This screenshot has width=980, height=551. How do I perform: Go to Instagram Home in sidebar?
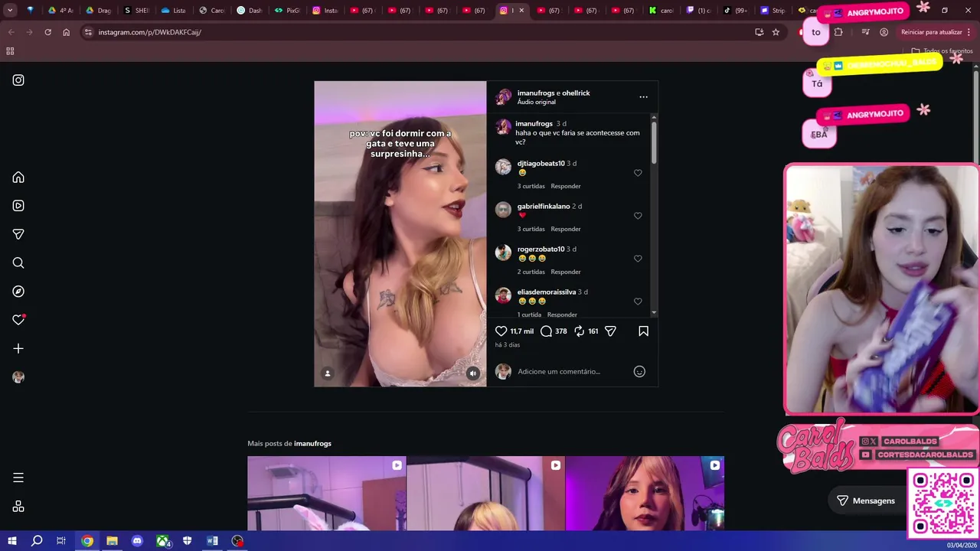[x=18, y=178]
